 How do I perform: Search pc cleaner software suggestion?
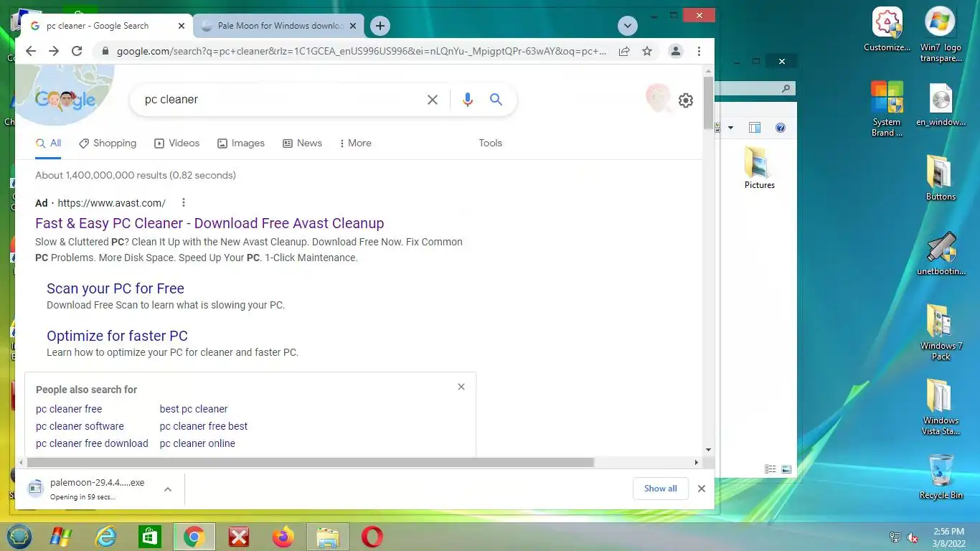pos(80,426)
